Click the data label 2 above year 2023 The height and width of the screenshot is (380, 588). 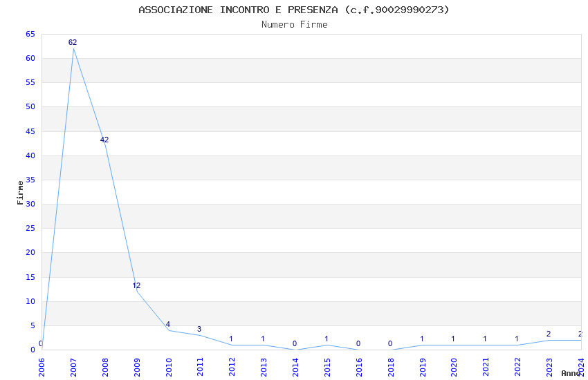coord(549,334)
